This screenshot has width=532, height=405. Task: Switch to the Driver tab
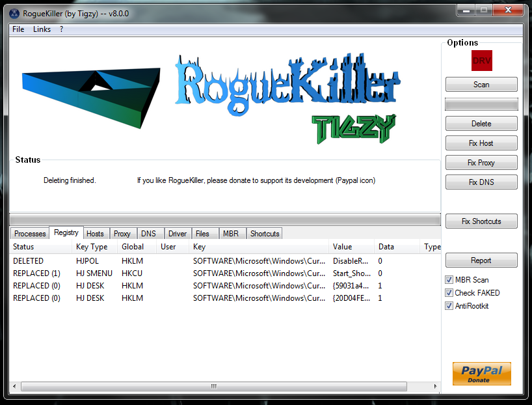coord(178,233)
